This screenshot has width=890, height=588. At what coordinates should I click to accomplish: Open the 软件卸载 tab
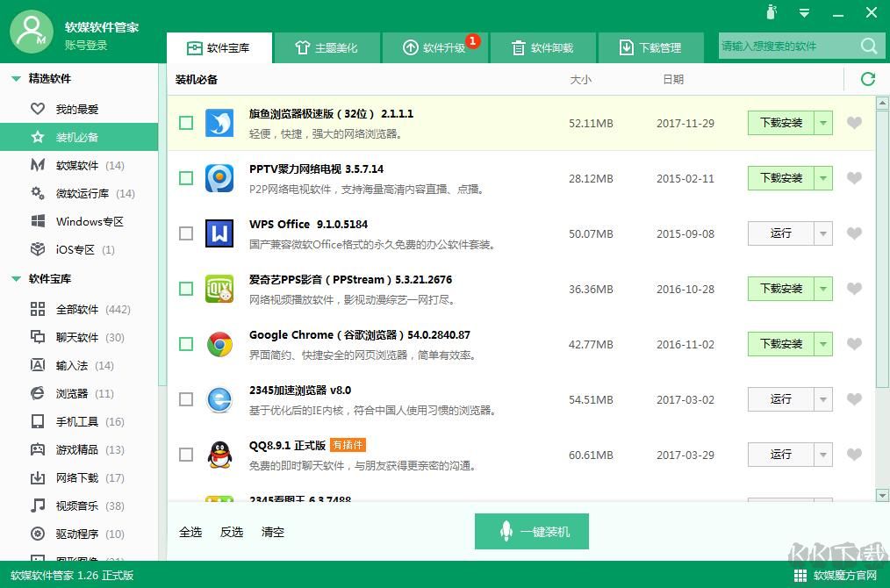click(x=542, y=48)
